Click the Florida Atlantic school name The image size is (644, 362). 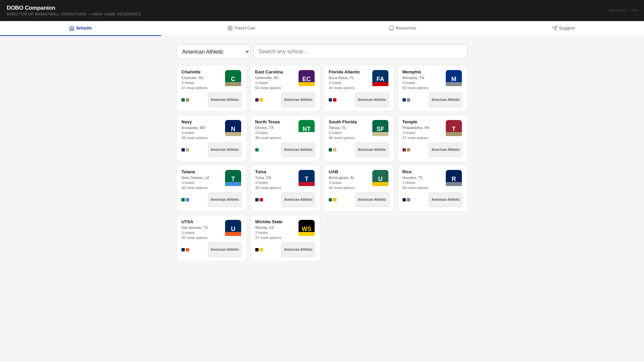344,72
